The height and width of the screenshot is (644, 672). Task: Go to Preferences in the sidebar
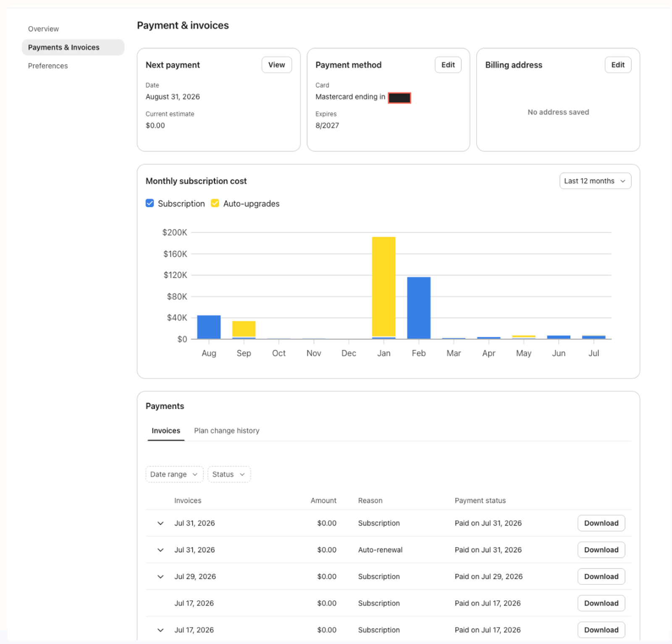click(x=48, y=66)
